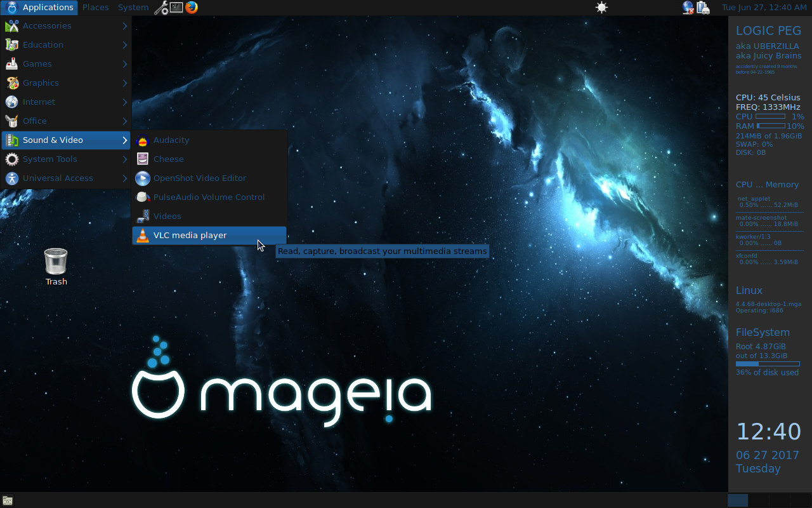Click the update notifier tray icon
Viewport: 812px width, 508px height.
click(703, 8)
